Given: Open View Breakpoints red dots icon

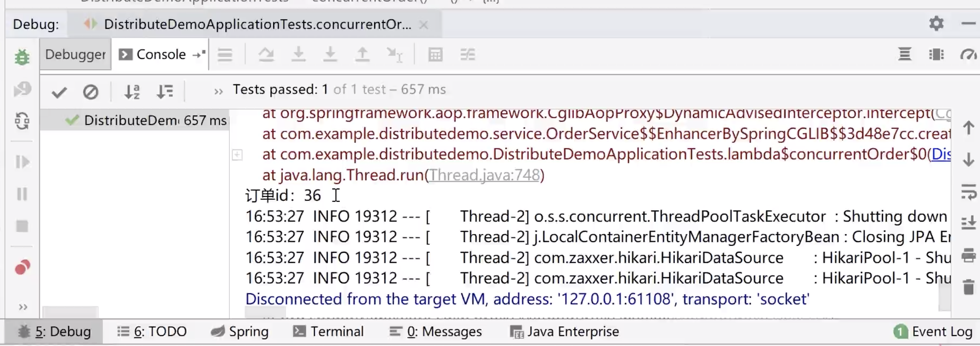Looking at the screenshot, I should point(22,267).
